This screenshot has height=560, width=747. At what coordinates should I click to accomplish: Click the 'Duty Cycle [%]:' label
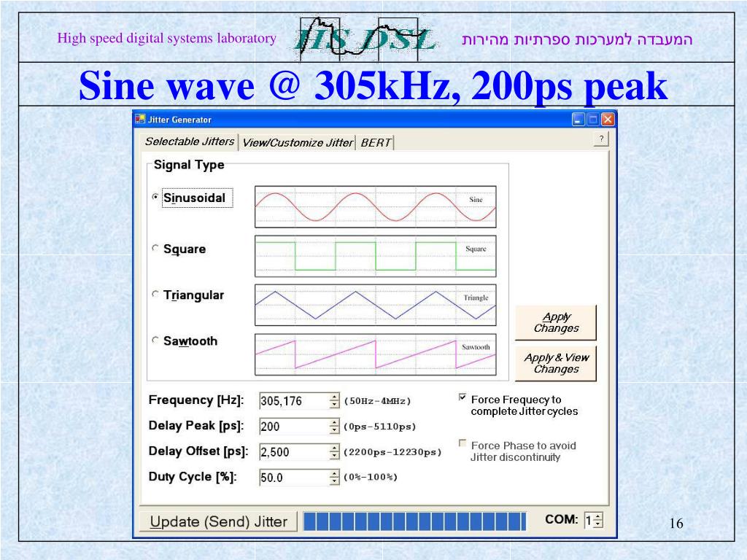point(193,477)
